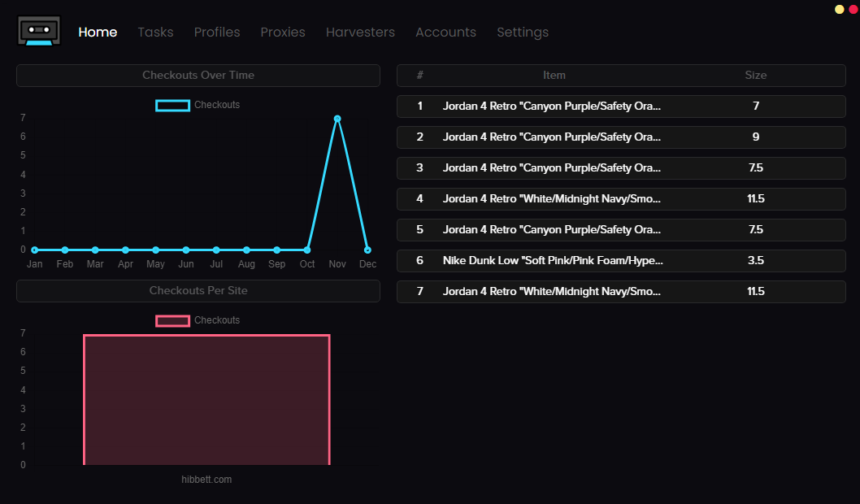
Task: Select row 1 Jordan 4 Canyon Purple
Action: click(621, 106)
